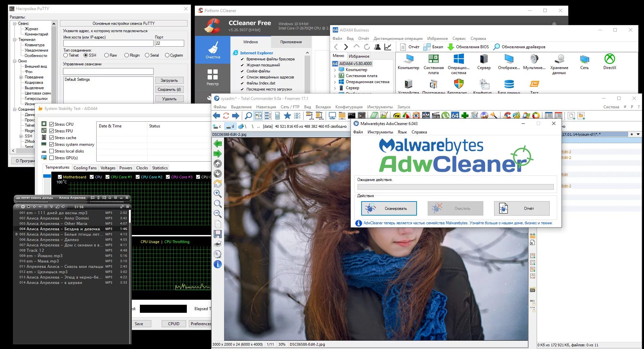Open the Сеть icon in AIDA64

pos(584,62)
